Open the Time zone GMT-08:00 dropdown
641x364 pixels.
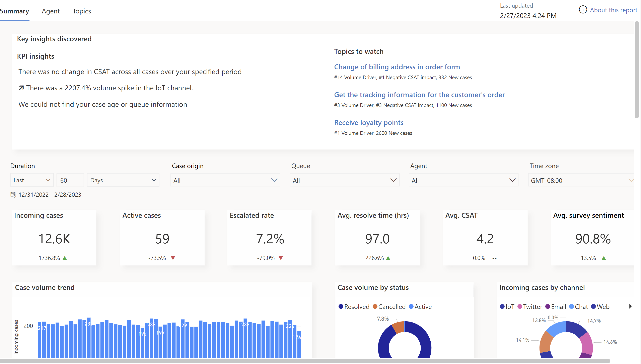[x=581, y=180]
